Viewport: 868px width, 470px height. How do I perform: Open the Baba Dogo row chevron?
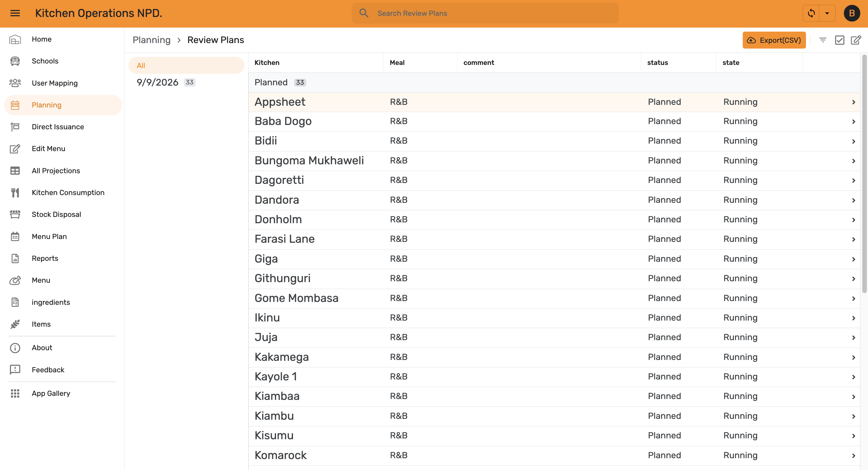[854, 121]
